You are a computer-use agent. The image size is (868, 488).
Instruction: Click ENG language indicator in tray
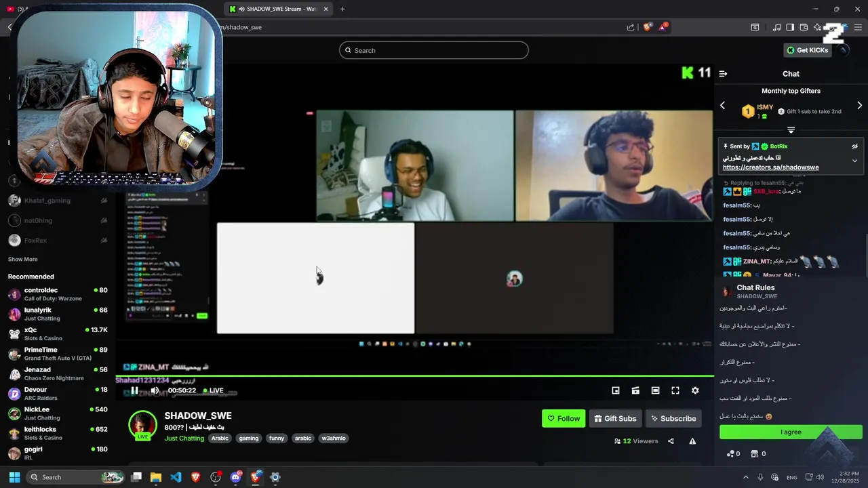(791, 477)
